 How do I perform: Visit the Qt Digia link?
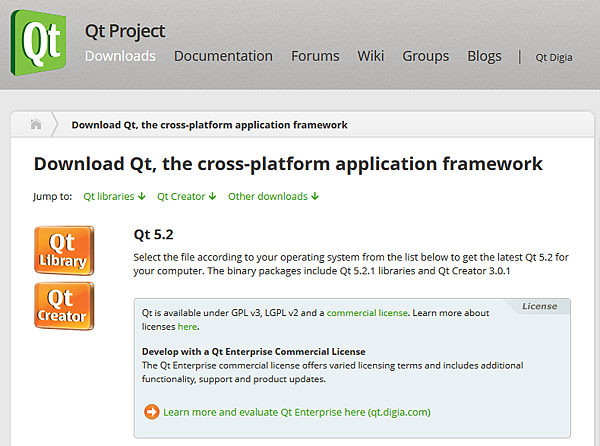click(x=554, y=58)
